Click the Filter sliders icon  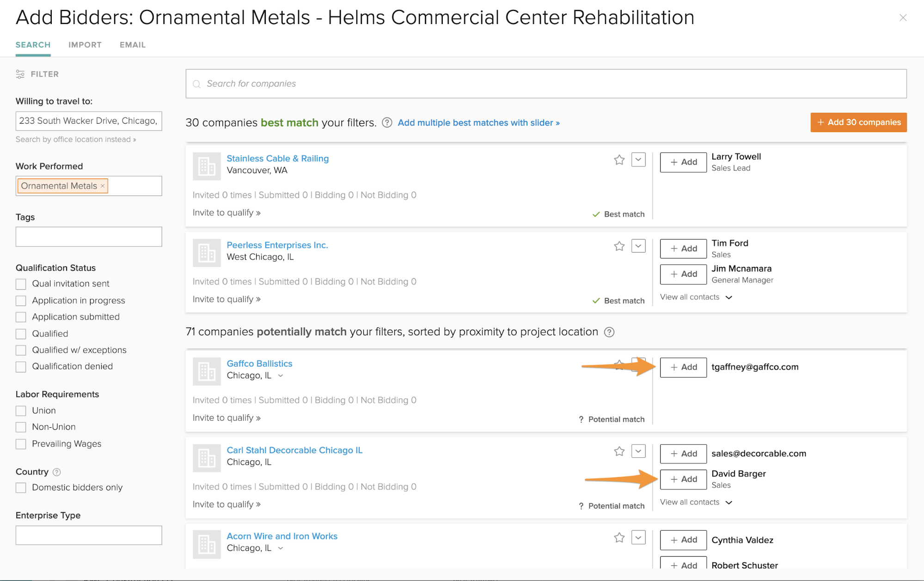tap(20, 74)
